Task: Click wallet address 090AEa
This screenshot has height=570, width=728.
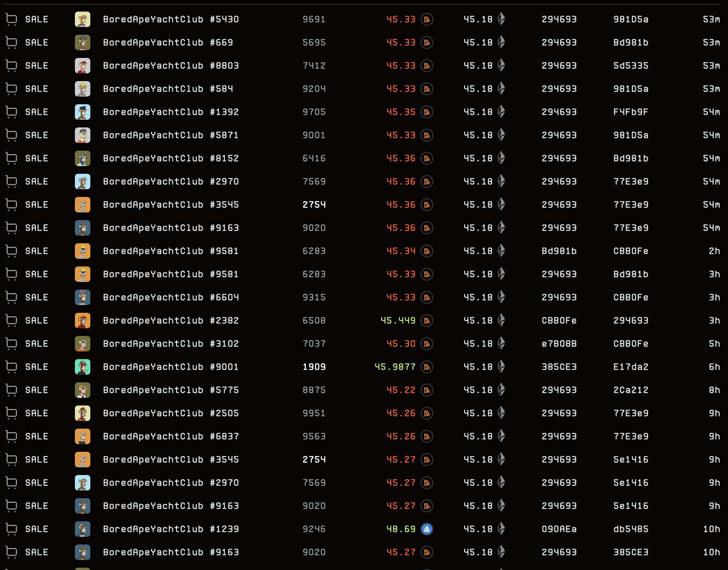Action: click(559, 529)
